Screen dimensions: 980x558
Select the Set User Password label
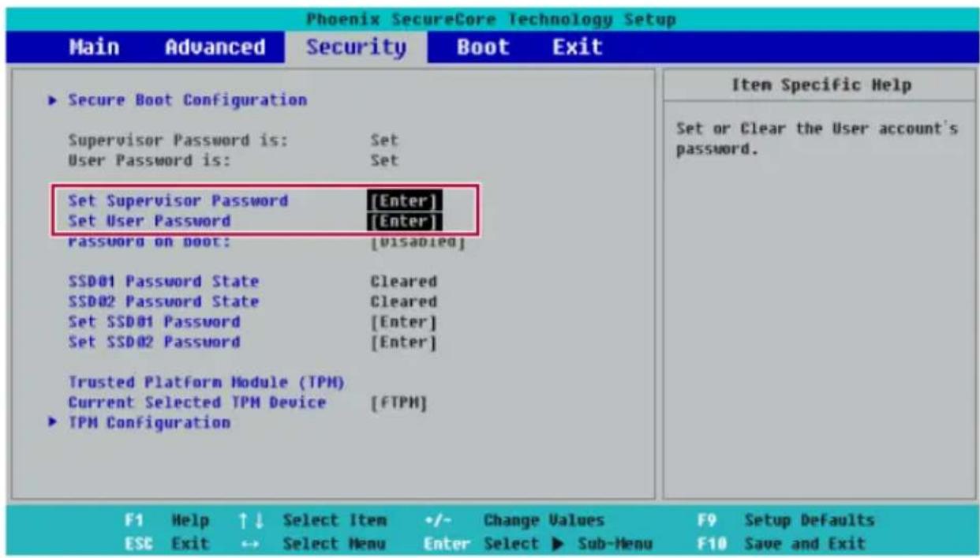pos(149,221)
